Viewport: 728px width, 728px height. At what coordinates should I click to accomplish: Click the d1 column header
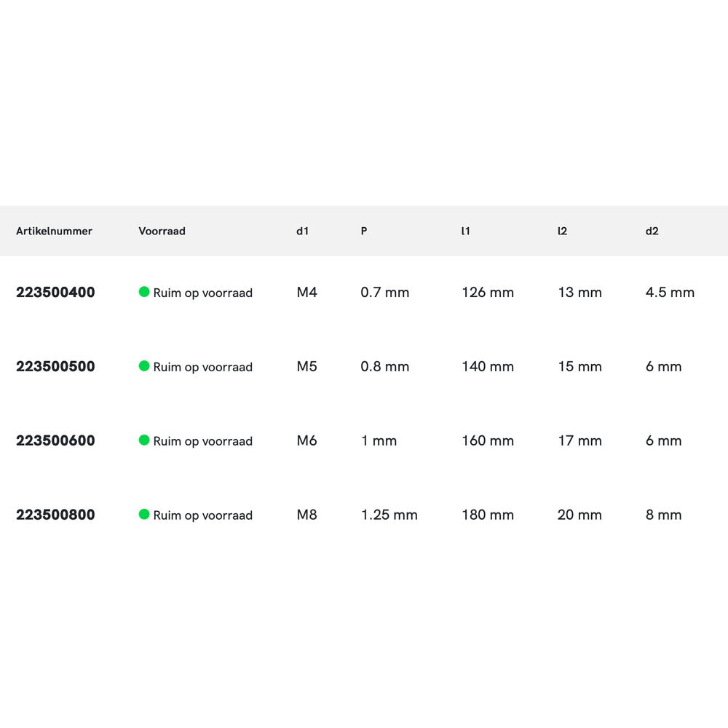coord(302,232)
